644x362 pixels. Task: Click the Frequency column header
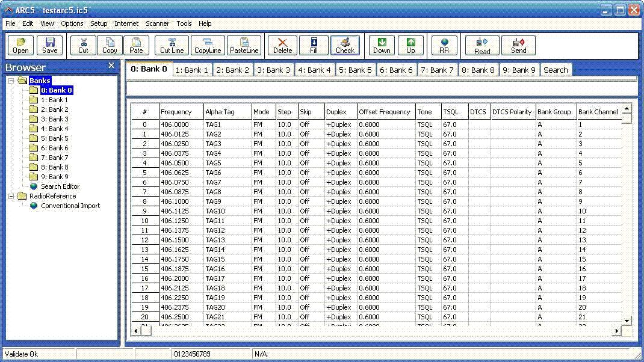coord(181,112)
